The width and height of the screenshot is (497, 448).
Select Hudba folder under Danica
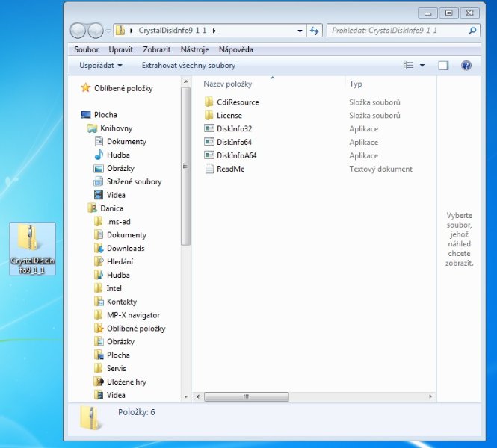click(x=112, y=275)
